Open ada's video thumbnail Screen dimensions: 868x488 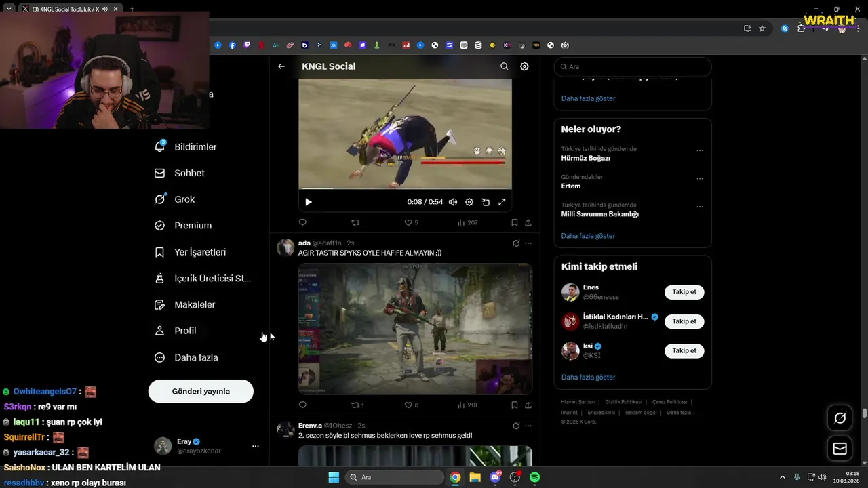[415, 329]
